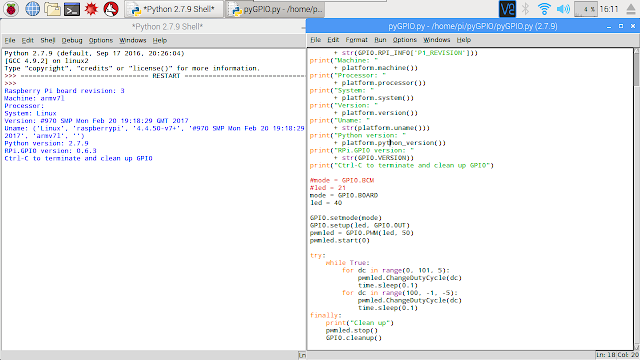Open Options menu in pyGPIO.py editor

click(404, 40)
